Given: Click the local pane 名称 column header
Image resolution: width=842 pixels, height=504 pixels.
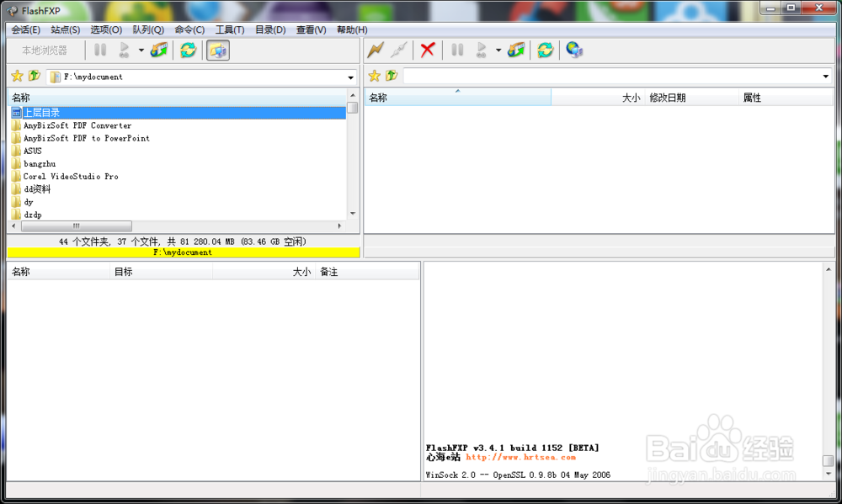Looking at the screenshot, I should pyautogui.click(x=177, y=98).
